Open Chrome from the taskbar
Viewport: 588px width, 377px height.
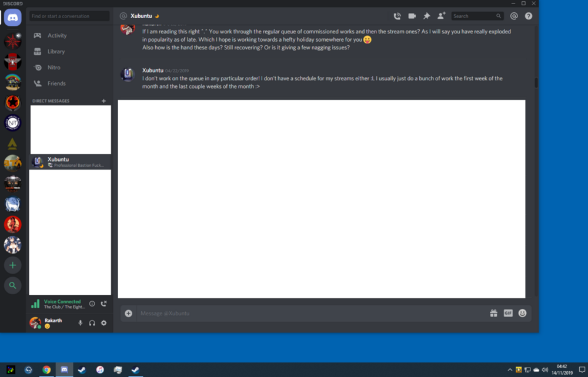coord(46,370)
